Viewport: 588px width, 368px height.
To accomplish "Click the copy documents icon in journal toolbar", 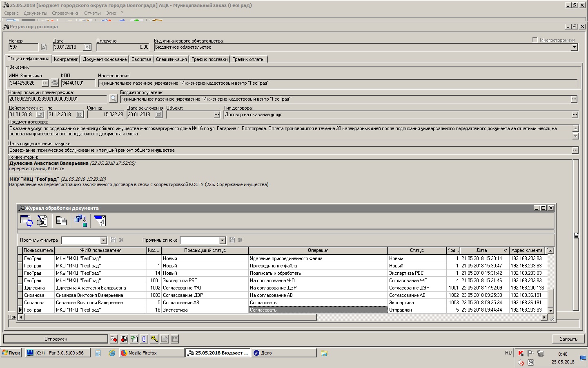I will (x=61, y=221).
